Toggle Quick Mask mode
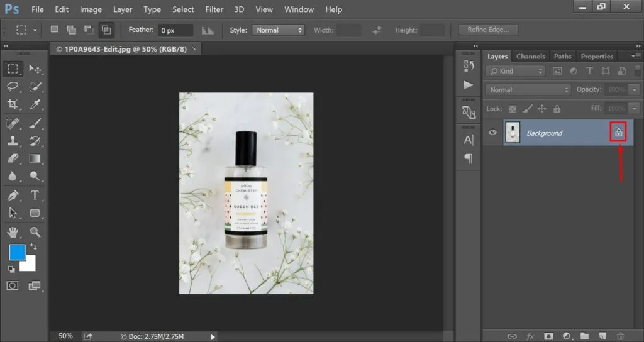This screenshot has width=644, height=342. 13,285
